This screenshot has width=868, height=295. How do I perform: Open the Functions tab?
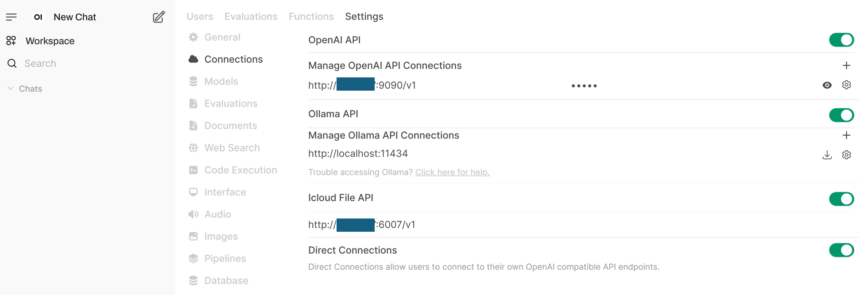311,17
